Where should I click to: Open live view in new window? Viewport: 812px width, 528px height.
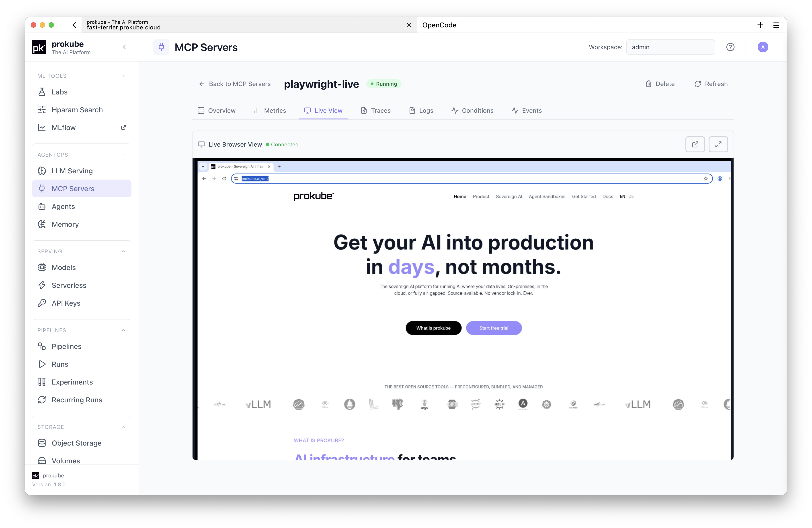click(695, 144)
